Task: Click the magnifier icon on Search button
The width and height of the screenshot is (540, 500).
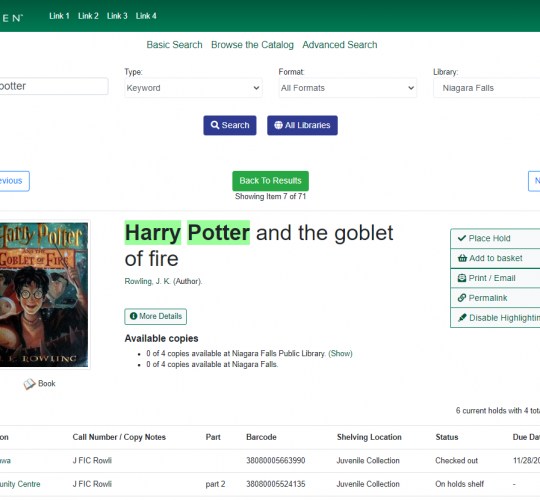Action: (215, 125)
